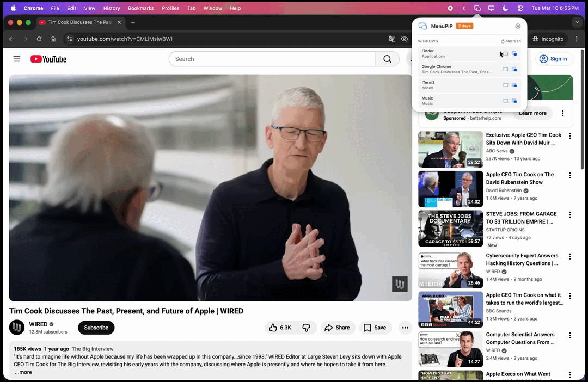Click the dashed rectangle icon in the iTerm2 row
The image size is (588, 382).
click(x=505, y=85)
